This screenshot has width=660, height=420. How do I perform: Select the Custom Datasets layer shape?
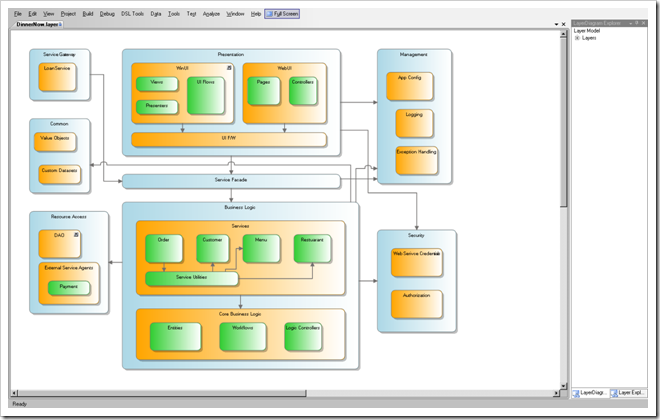tap(59, 174)
